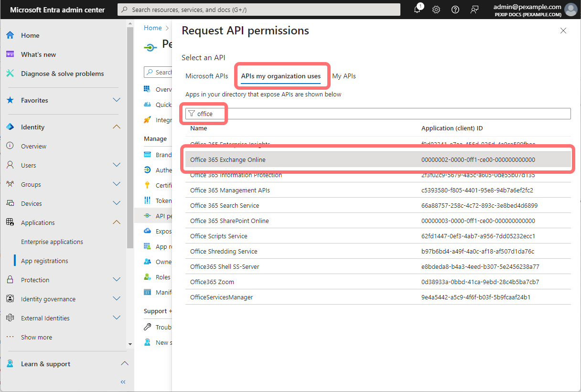581x392 pixels.
Task: Click the Home icon in sidebar
Action: pyautogui.click(x=10, y=35)
